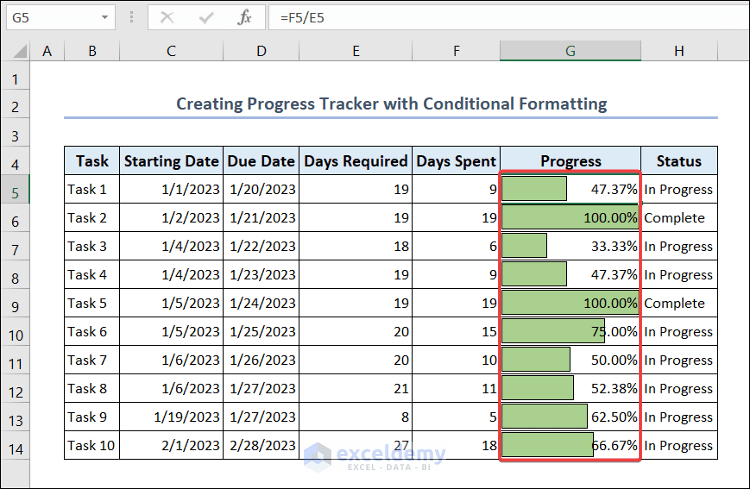Select the column C header
The height and width of the screenshot is (489, 750).
[x=171, y=51]
